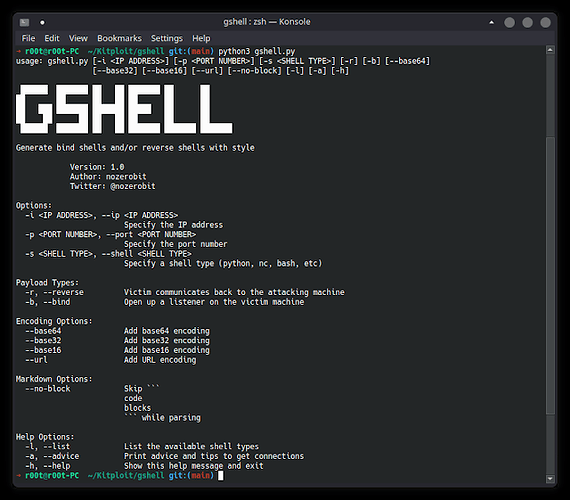
Task: Open the File menu
Action: pyautogui.click(x=28, y=38)
